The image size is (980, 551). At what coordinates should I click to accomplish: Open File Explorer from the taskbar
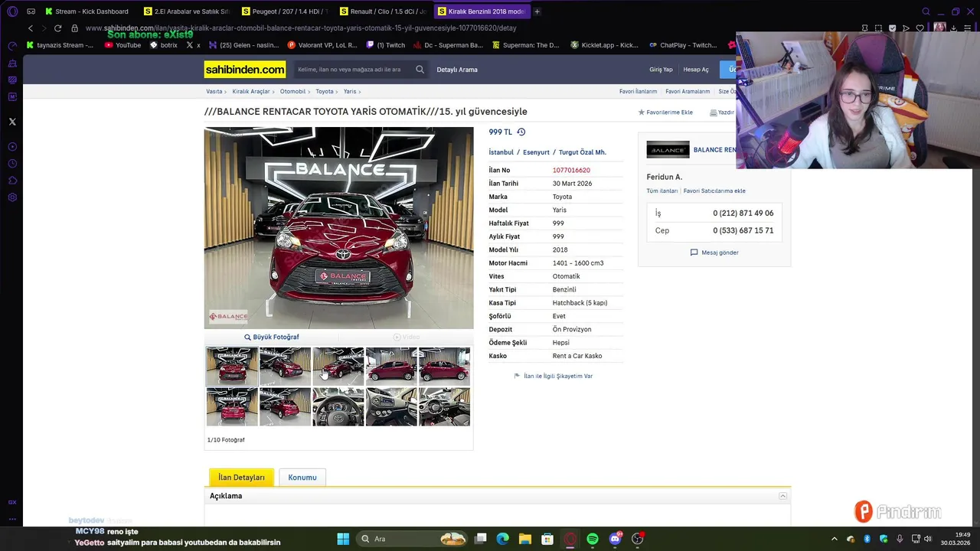pyautogui.click(x=524, y=539)
